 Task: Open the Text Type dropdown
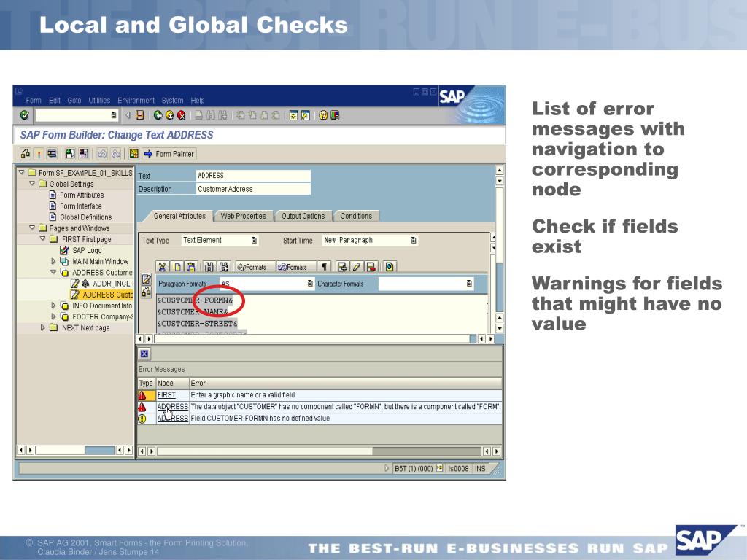(x=255, y=241)
